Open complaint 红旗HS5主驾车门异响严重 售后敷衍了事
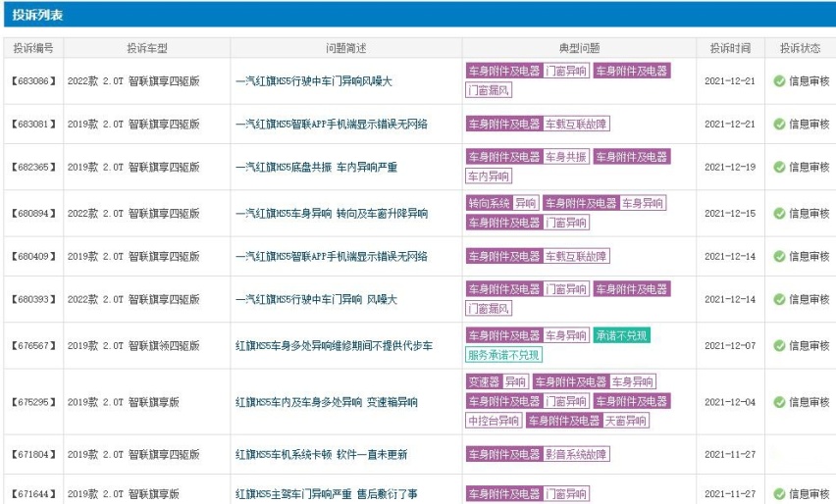Image resolution: width=836 pixels, height=504 pixels. pos(327,494)
